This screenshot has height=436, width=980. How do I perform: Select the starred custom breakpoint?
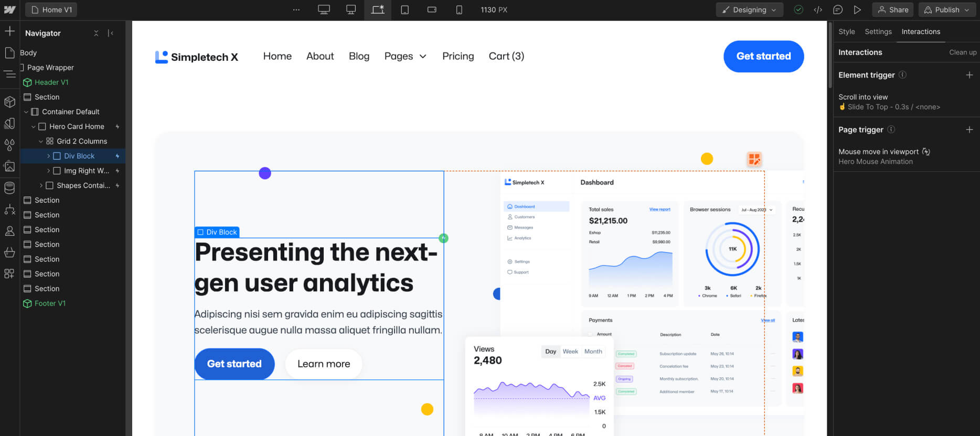pyautogui.click(x=378, y=10)
